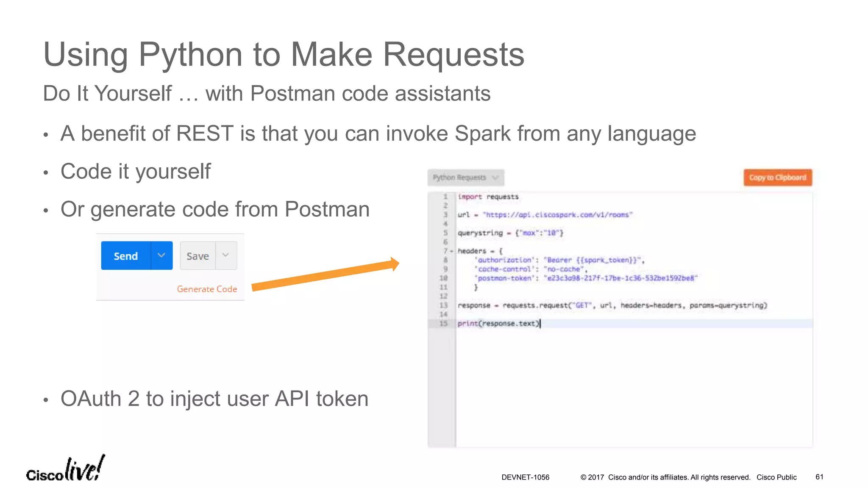Click the import requests code line
Screen dimensions: 868x488
488,197
